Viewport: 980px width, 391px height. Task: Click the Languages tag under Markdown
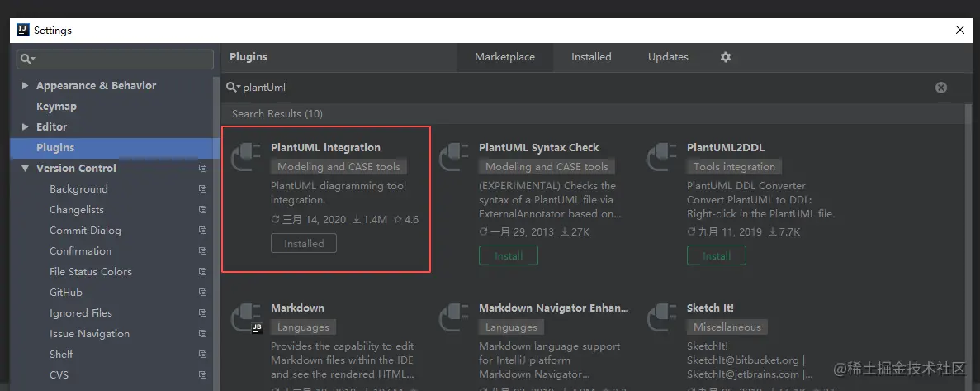[x=303, y=327]
